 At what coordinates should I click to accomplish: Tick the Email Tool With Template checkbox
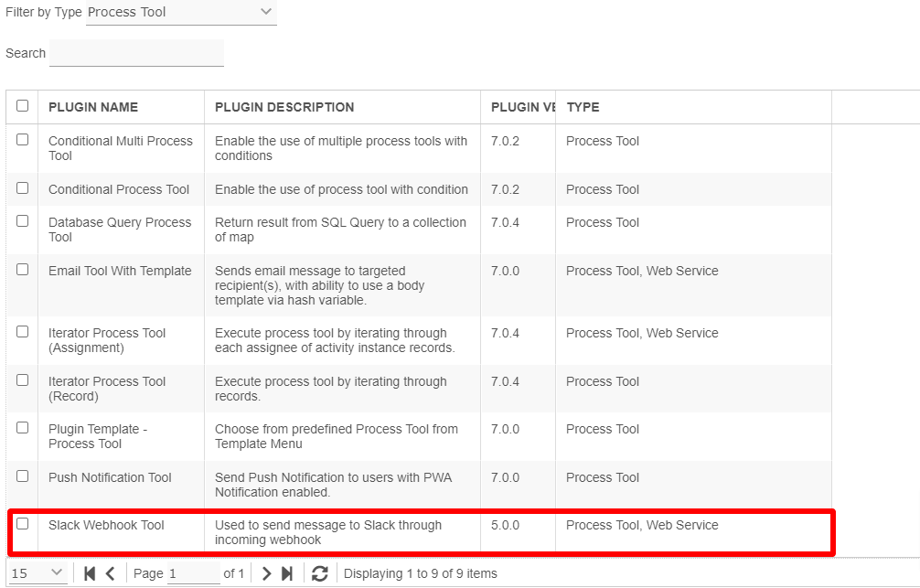22,270
